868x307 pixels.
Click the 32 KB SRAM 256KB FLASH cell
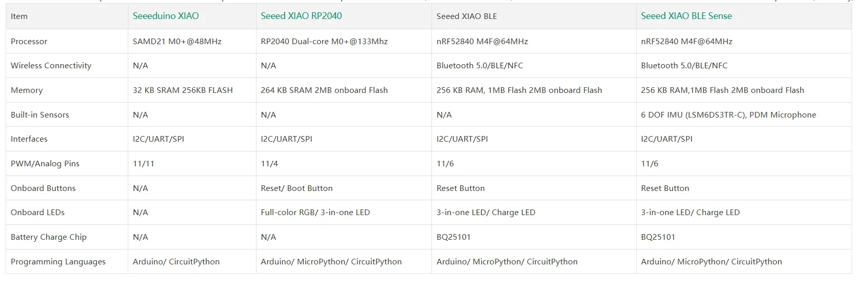click(x=183, y=90)
